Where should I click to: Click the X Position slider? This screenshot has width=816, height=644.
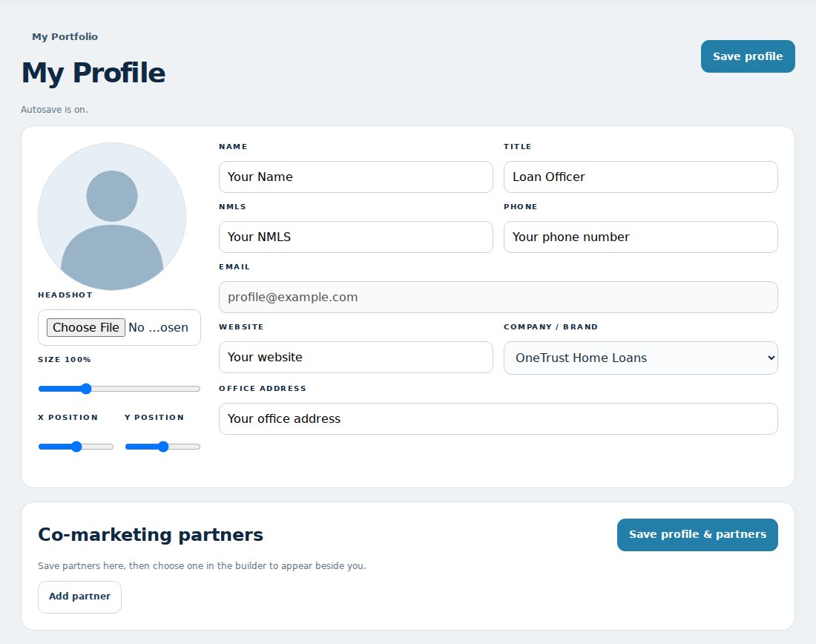[x=76, y=447]
